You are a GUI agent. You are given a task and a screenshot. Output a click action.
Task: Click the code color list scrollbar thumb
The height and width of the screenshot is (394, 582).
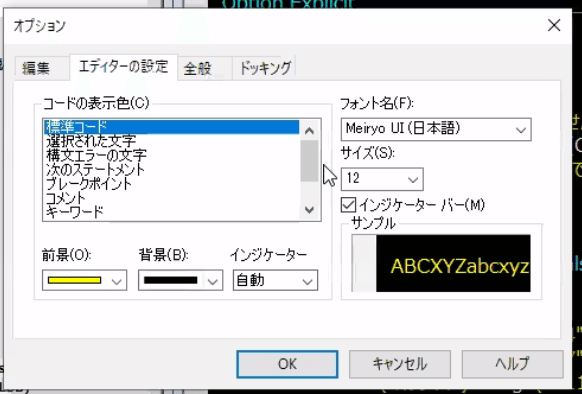tap(309, 161)
